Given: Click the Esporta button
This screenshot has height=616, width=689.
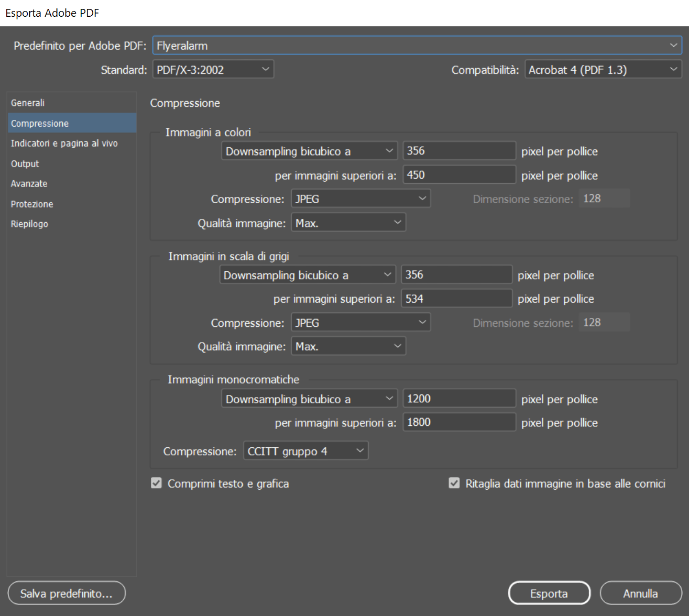Looking at the screenshot, I should 549,593.
